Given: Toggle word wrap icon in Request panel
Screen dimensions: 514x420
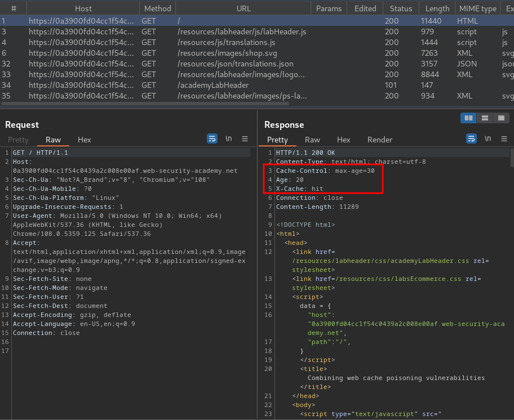Looking at the screenshot, I should (212, 138).
